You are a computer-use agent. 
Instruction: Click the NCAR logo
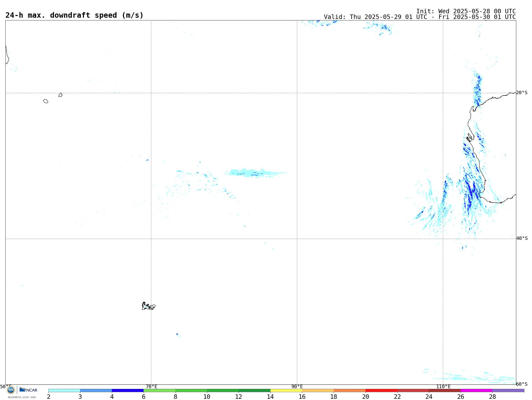click(29, 390)
